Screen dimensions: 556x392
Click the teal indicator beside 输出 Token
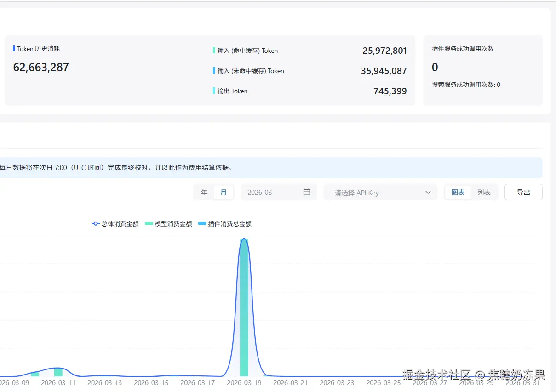(x=213, y=91)
